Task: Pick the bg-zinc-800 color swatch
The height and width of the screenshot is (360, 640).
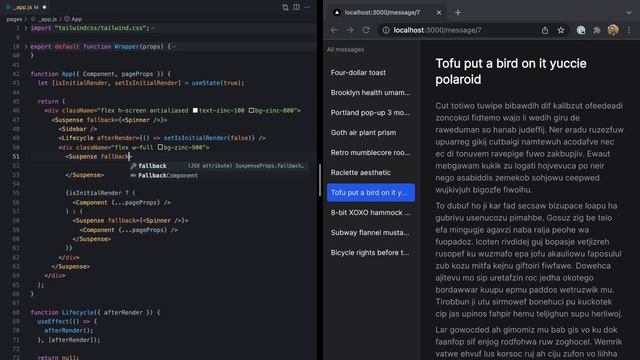Action: 251,111
